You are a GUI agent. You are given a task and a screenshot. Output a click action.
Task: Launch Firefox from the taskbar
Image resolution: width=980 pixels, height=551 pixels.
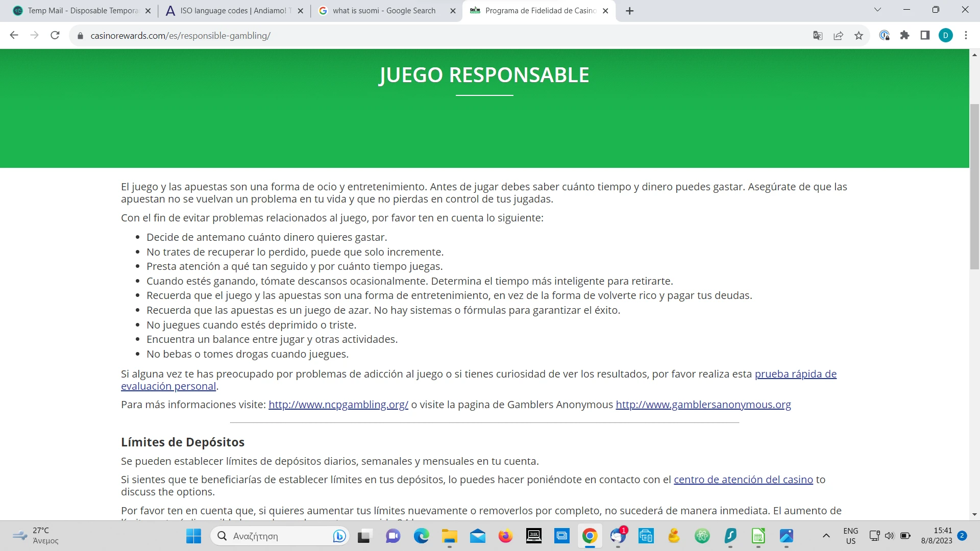click(505, 536)
